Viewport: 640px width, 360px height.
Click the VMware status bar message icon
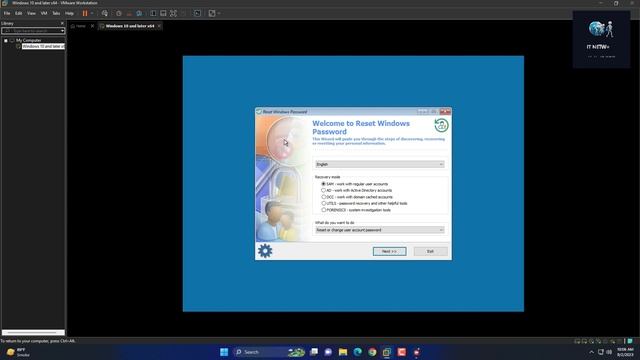(x=630, y=341)
